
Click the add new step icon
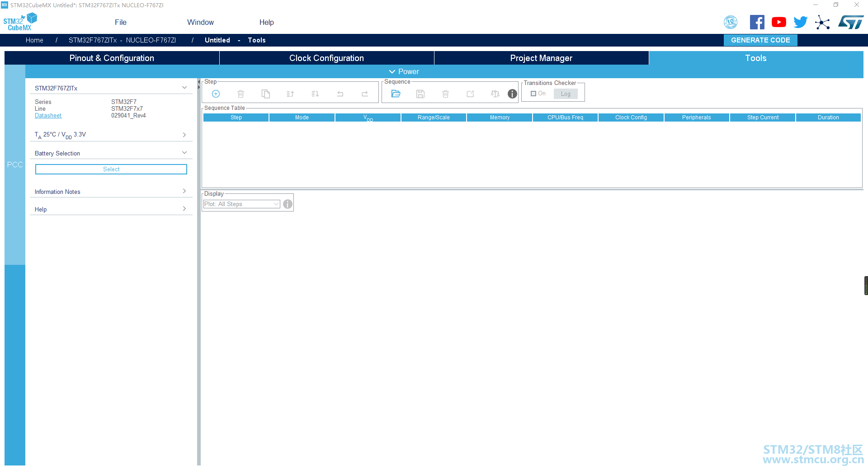click(216, 94)
